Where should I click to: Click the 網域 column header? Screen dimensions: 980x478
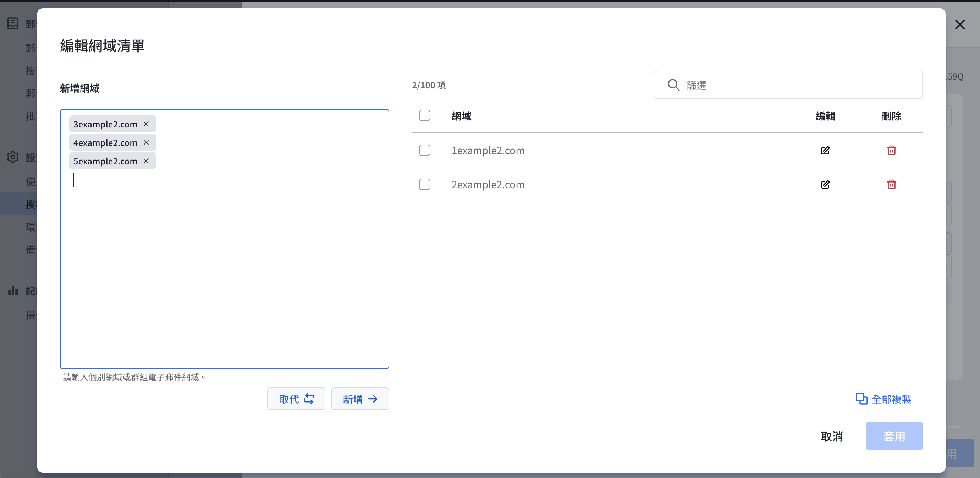[461, 116]
